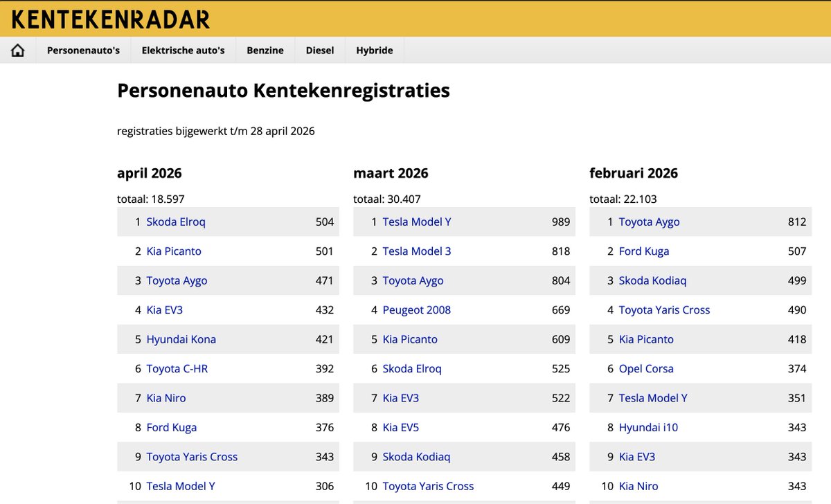
Task: Open Toyota Aygo link in februari 2026
Action: 650,222
